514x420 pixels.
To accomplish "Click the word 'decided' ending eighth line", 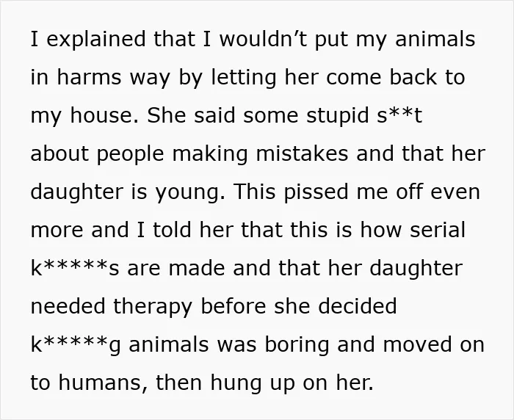I will point(358,306).
